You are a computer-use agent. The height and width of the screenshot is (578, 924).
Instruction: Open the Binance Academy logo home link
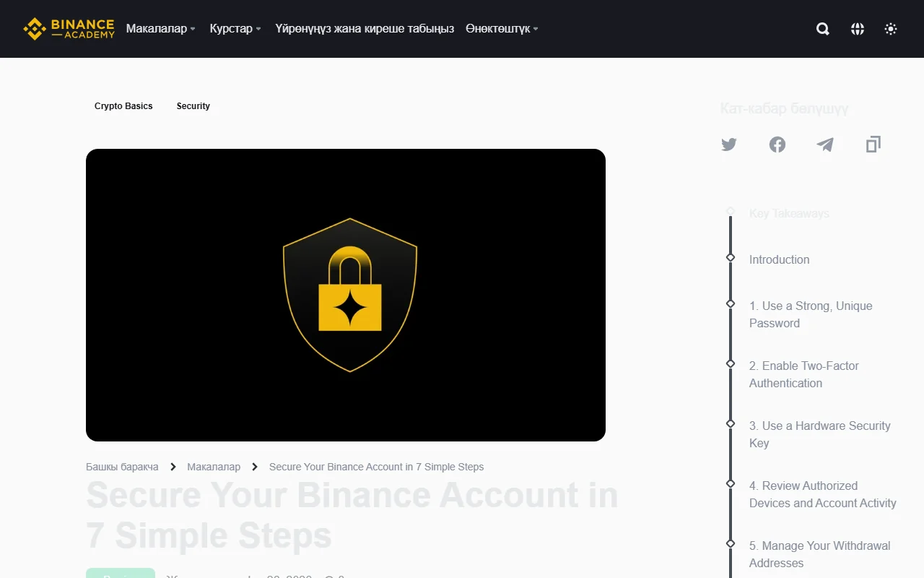click(69, 29)
